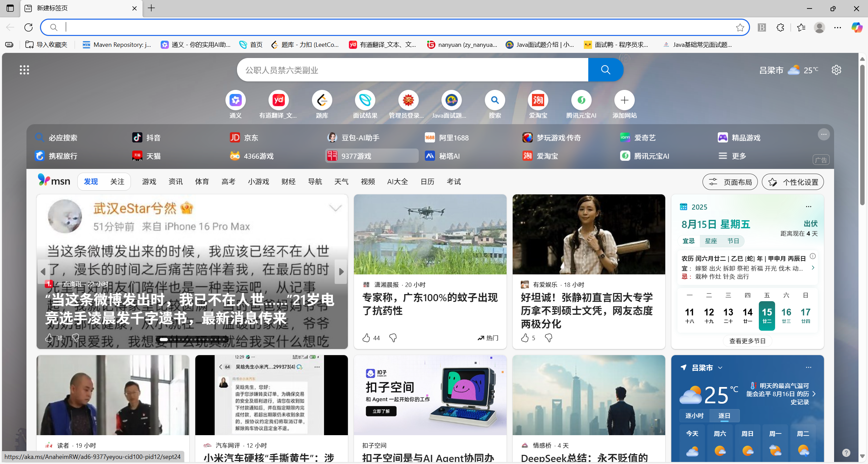Select the 星座 calendar tab
This screenshot has width=868, height=464.
(x=711, y=241)
